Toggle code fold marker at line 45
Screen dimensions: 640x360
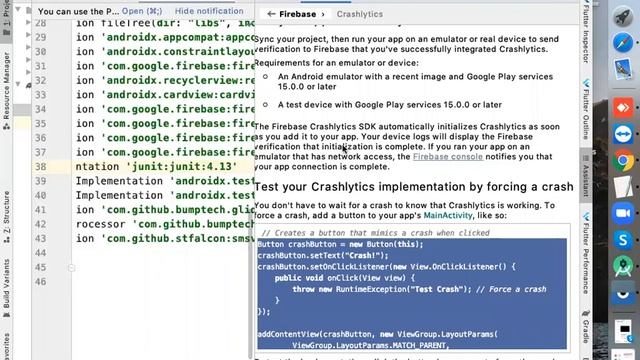pos(71,268)
